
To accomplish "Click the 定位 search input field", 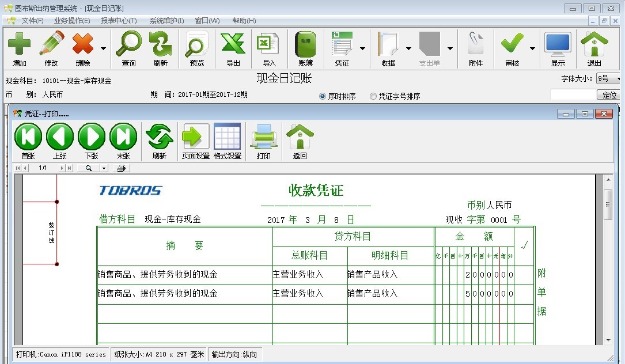I will pyautogui.click(x=573, y=95).
